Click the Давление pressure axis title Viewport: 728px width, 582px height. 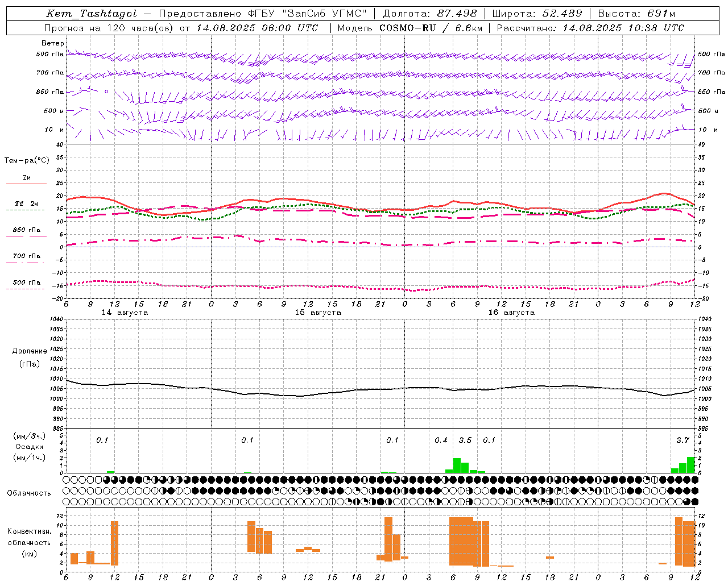point(30,351)
